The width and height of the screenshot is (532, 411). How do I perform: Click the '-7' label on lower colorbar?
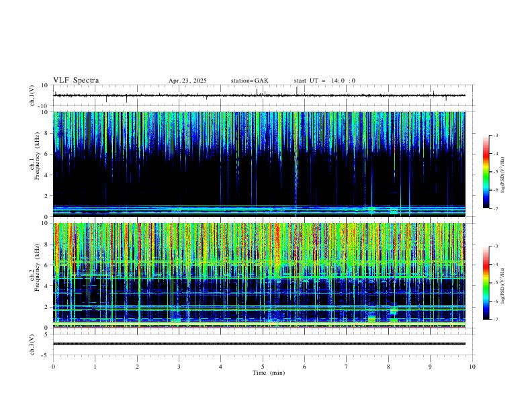(x=495, y=320)
